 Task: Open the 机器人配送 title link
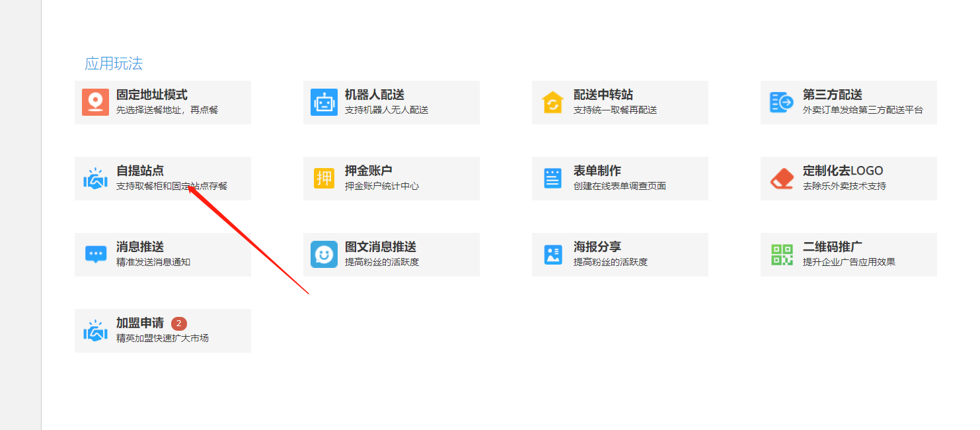pyautogui.click(x=374, y=95)
